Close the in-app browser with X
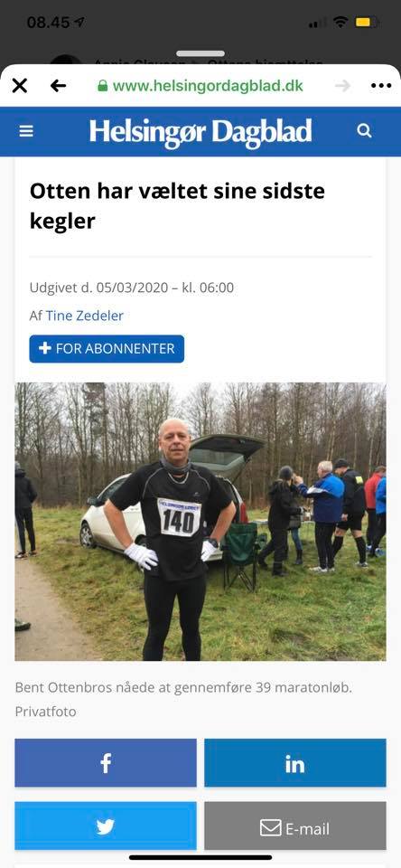This screenshot has width=401, height=868. (19, 86)
